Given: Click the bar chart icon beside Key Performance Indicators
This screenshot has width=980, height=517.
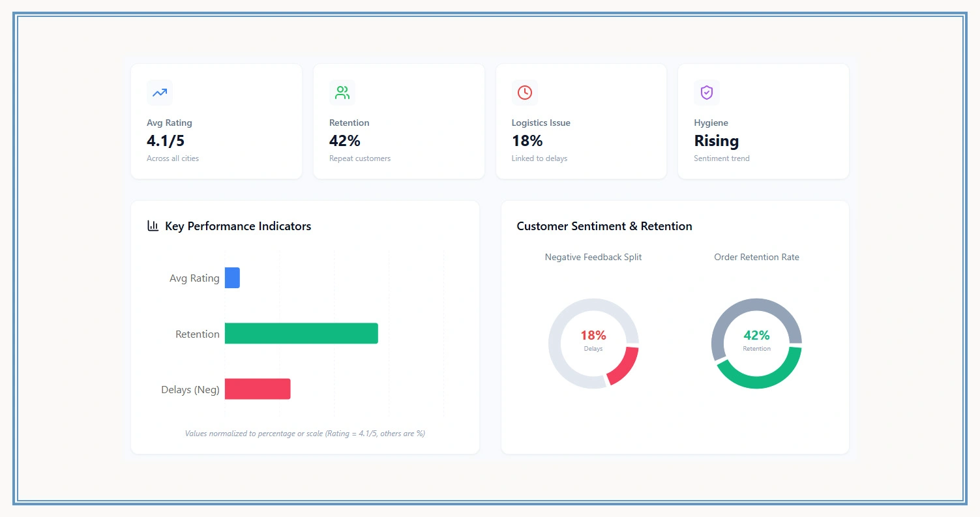Looking at the screenshot, I should tap(152, 226).
